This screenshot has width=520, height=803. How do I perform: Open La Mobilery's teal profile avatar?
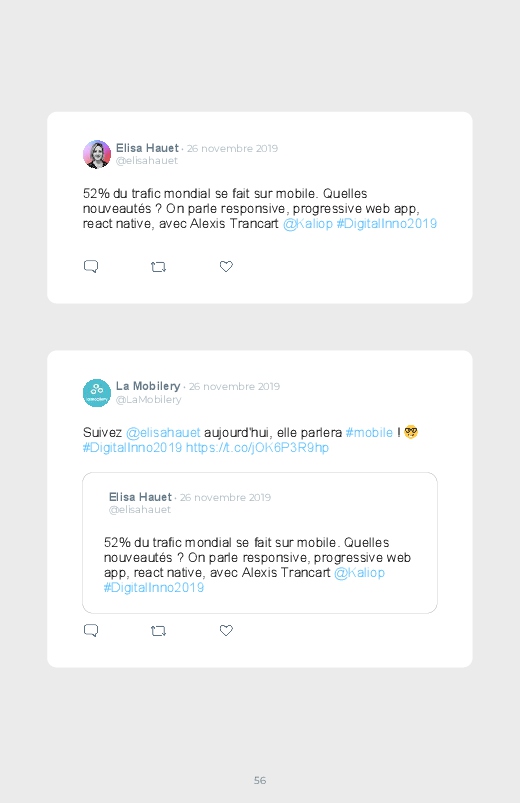pos(97,393)
